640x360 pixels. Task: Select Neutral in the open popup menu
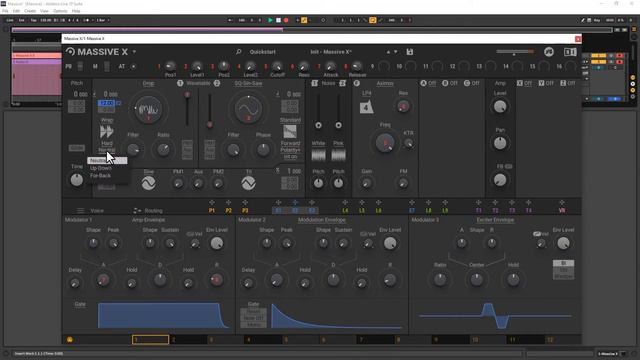pos(107,160)
